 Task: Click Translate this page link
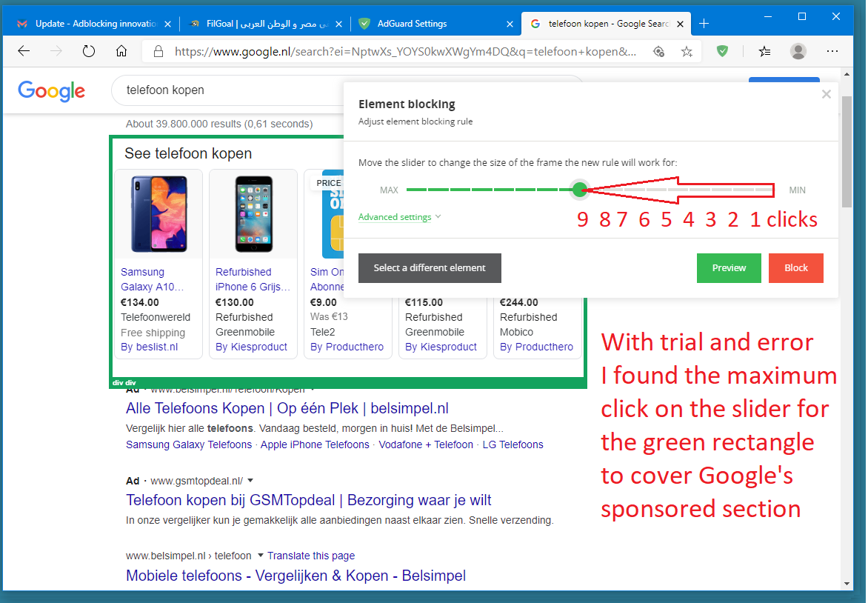(311, 556)
